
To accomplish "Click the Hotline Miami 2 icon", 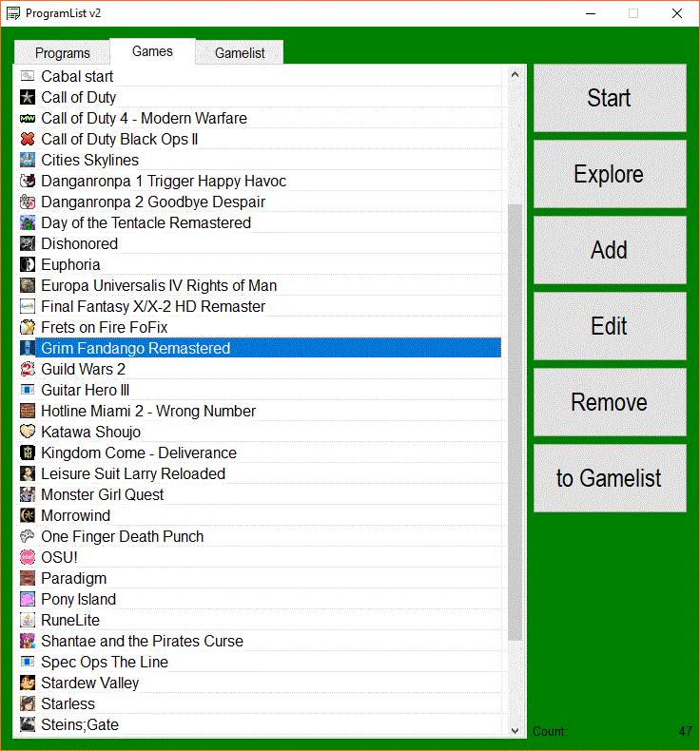I will click(x=28, y=411).
